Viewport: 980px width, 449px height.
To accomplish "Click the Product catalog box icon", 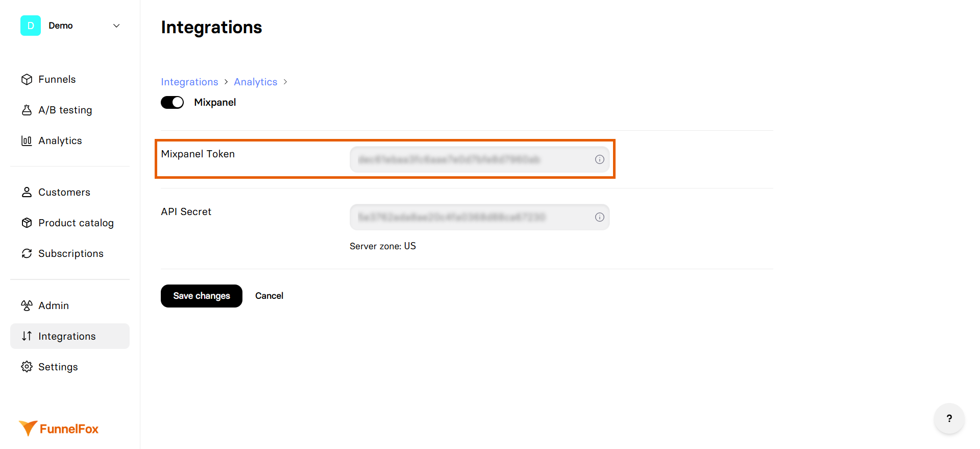I will tap(27, 223).
